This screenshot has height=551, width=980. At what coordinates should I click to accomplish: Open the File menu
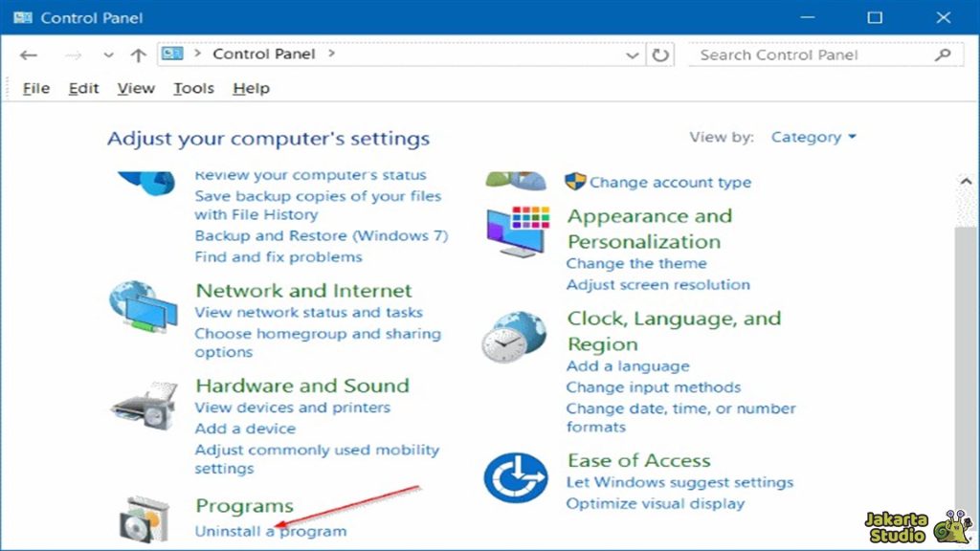pos(35,88)
